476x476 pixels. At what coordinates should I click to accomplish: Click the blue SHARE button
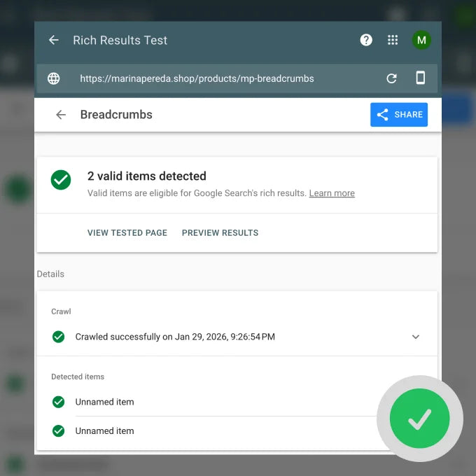399,115
